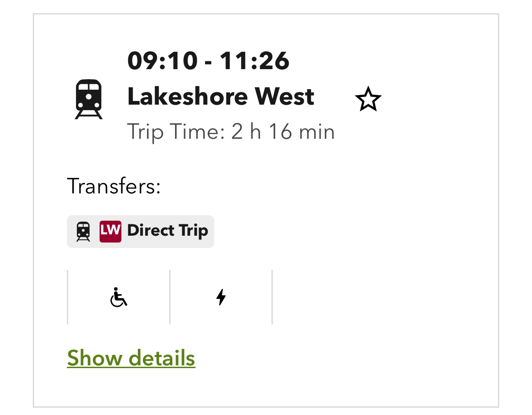Click the wheelchair accessibility icon
The height and width of the screenshot is (415, 532).
click(x=119, y=297)
